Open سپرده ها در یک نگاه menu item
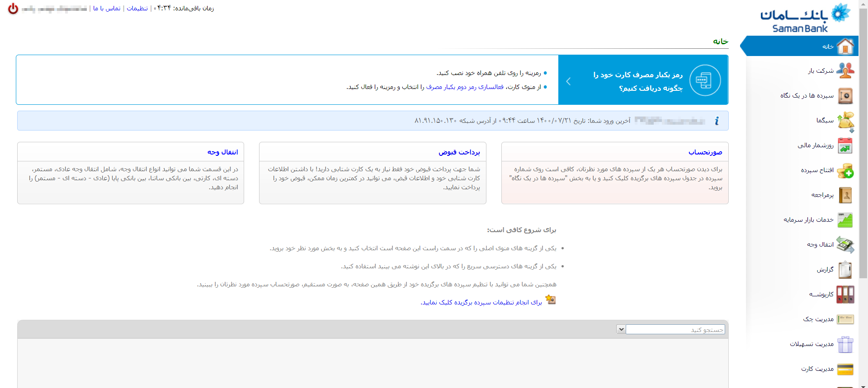This screenshot has width=868, height=388. (x=807, y=96)
